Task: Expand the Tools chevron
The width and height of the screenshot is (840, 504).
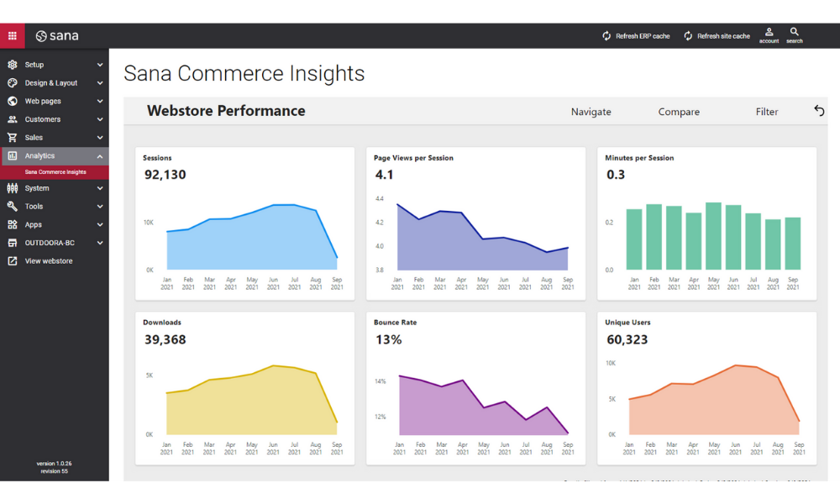Action: 100,207
